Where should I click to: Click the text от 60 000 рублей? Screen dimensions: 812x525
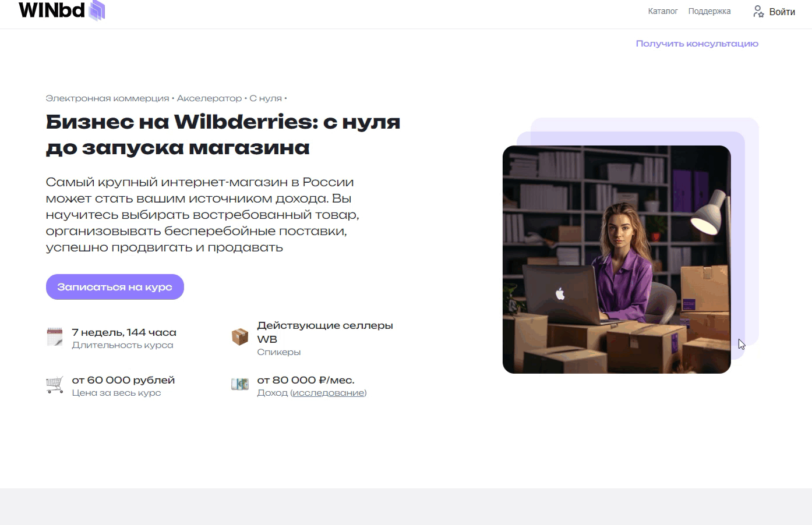[x=123, y=380]
